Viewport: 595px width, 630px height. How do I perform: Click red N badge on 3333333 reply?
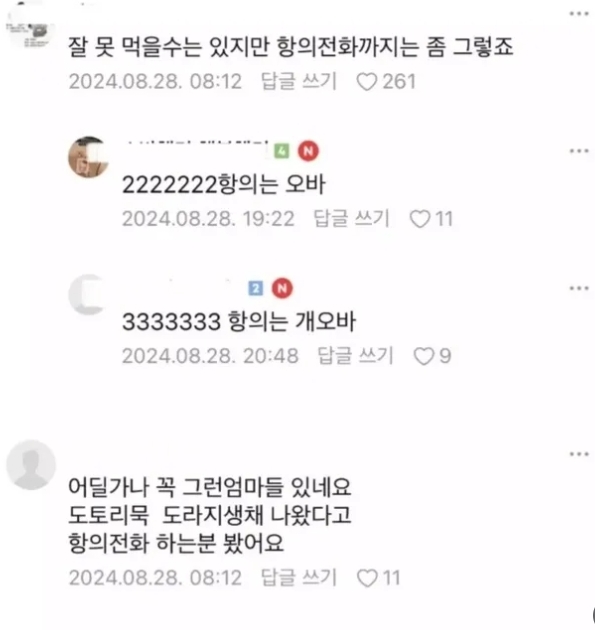click(x=282, y=288)
